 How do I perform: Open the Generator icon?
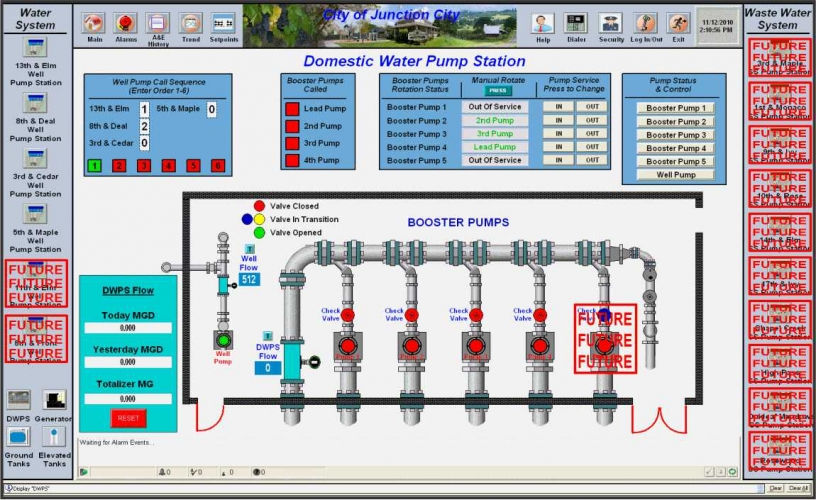(54, 400)
